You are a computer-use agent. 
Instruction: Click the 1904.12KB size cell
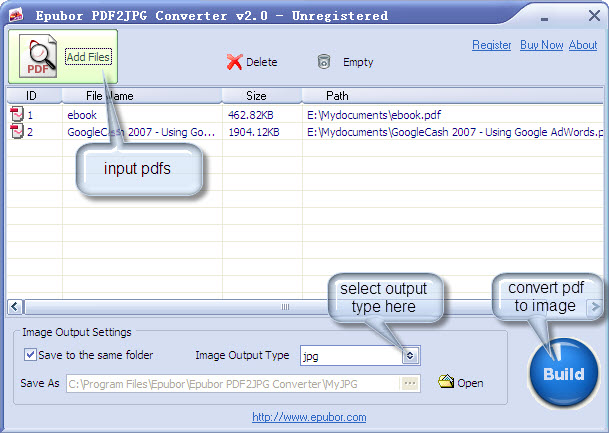[x=254, y=132]
